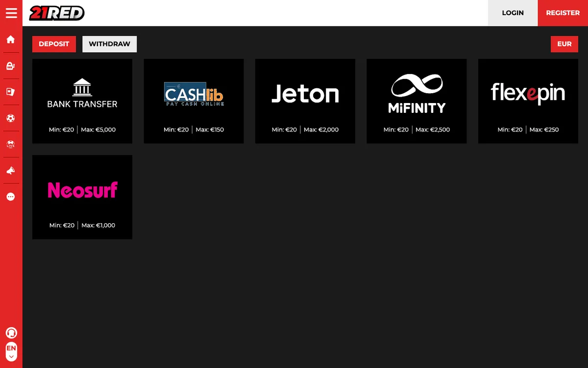Image resolution: width=588 pixels, height=368 pixels.
Task: Click the 'Max: €150' limit text
Action: [x=210, y=130]
